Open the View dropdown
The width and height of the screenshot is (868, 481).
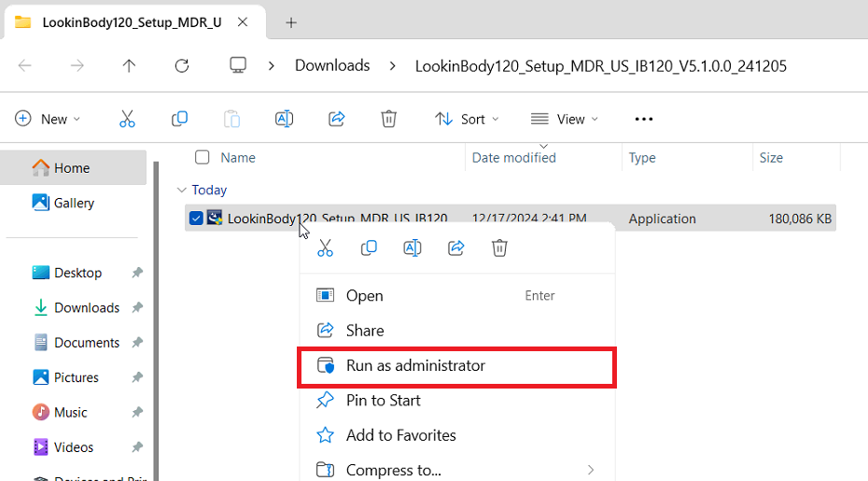coord(565,119)
